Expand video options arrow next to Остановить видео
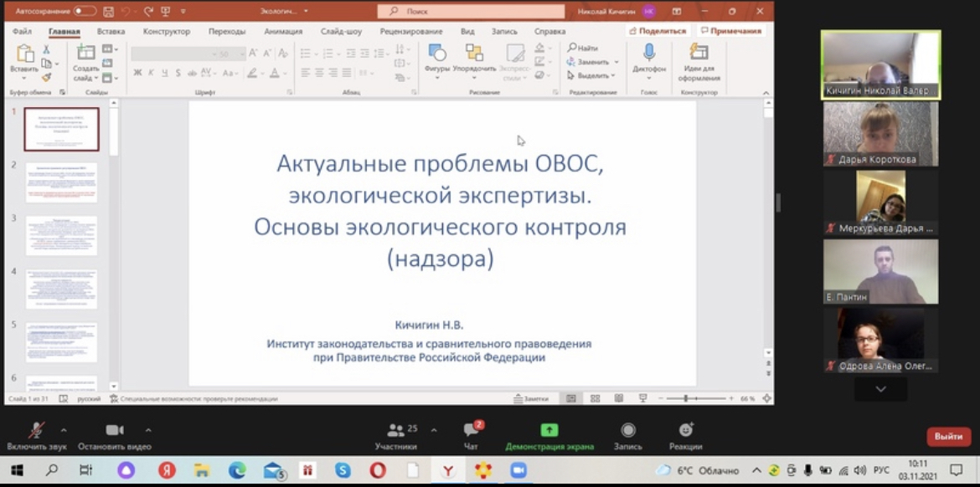This screenshot has height=487, width=980. coord(148,430)
